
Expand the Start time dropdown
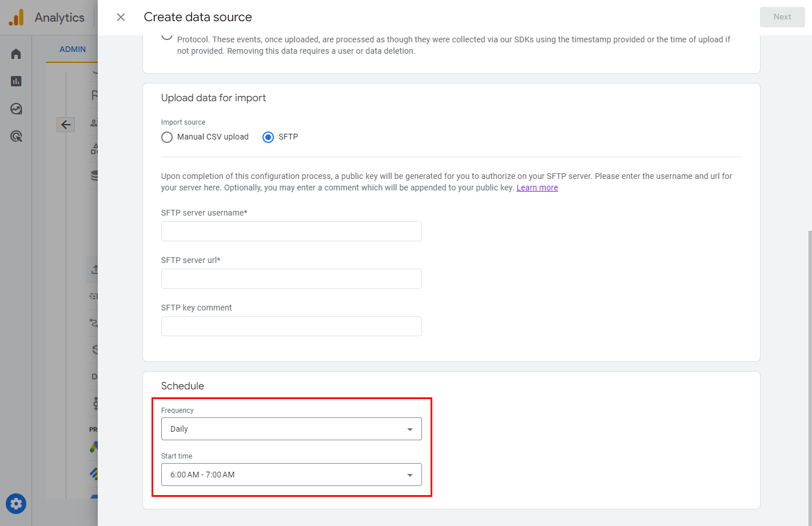coord(292,475)
